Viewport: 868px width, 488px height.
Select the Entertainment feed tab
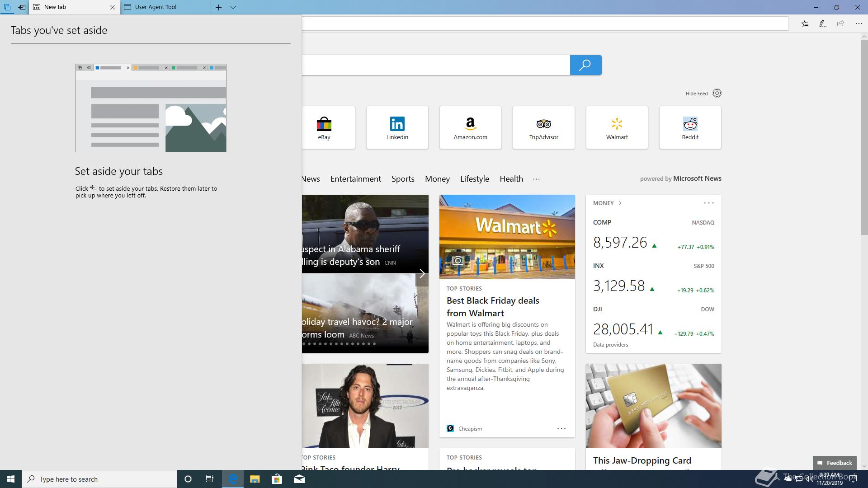(x=356, y=179)
